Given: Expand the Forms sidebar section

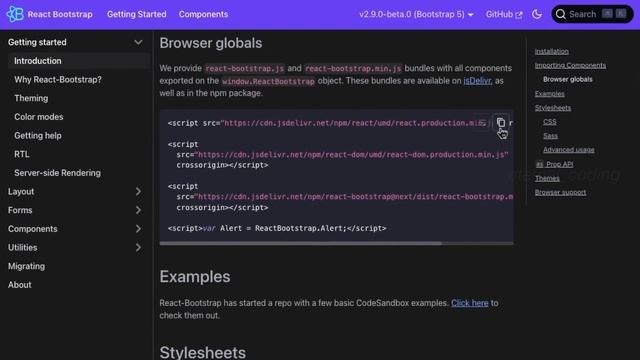Looking at the screenshot, I should [138, 210].
